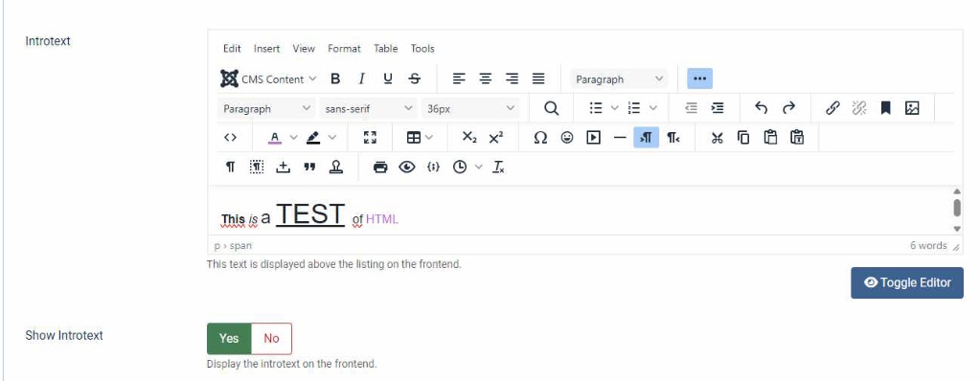This screenshot has width=980, height=381.
Task: Insert a nonbreaking space
Action: pyautogui.click(x=284, y=167)
